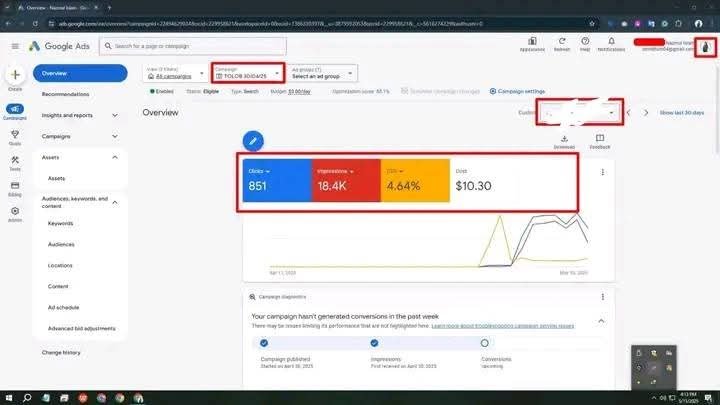Open the Appearance icon in header
720x405 pixels.
tap(531, 42)
